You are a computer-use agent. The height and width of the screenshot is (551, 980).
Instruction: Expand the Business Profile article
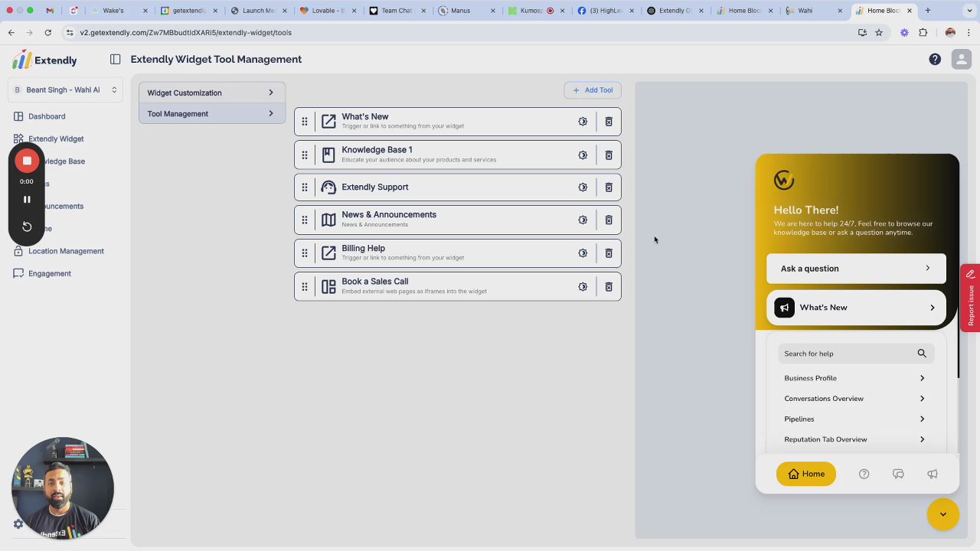856,378
